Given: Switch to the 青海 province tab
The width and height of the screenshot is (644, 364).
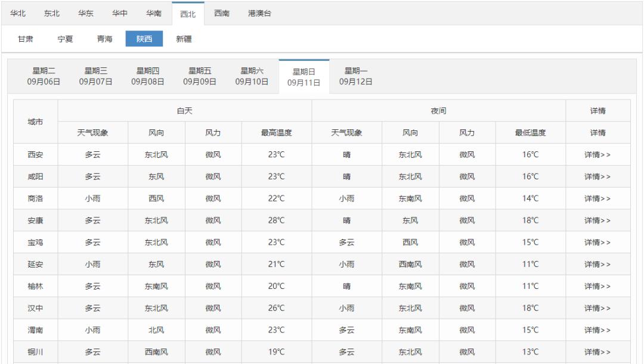Looking at the screenshot, I should pos(104,39).
